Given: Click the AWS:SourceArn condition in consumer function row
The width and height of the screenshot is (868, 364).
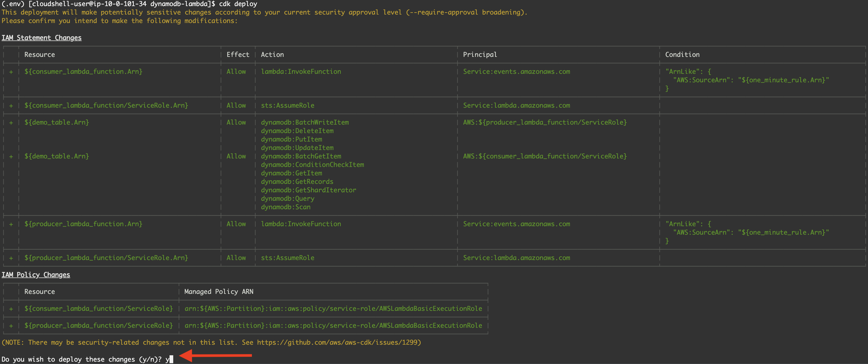Looking at the screenshot, I should 751,80.
